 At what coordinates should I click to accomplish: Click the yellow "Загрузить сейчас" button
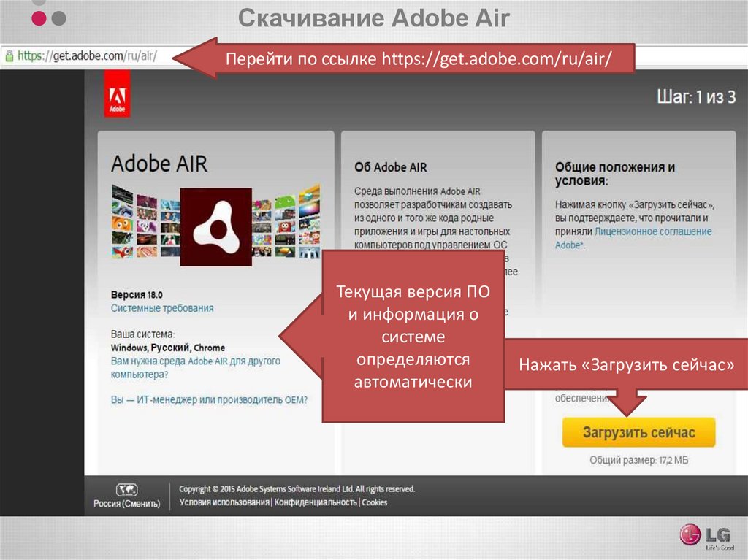pyautogui.click(x=638, y=432)
